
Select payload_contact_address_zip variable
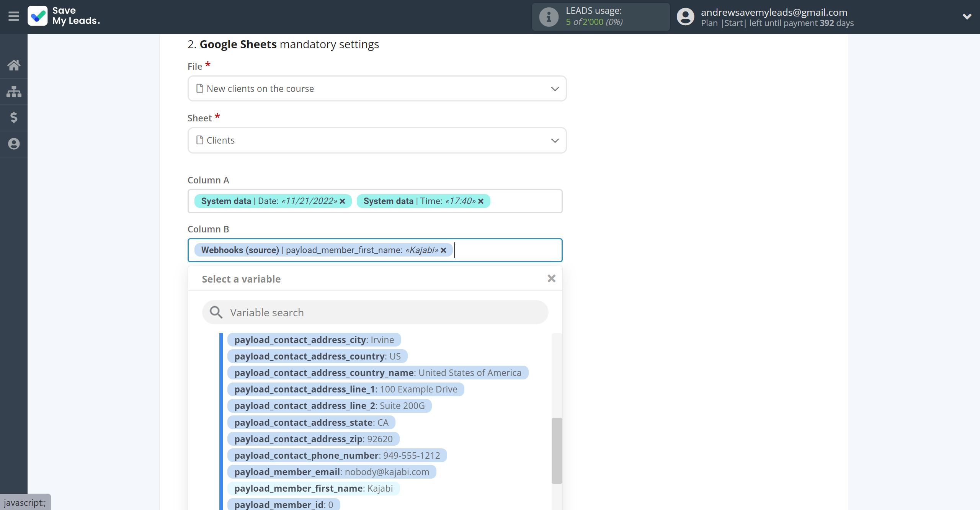click(x=314, y=439)
